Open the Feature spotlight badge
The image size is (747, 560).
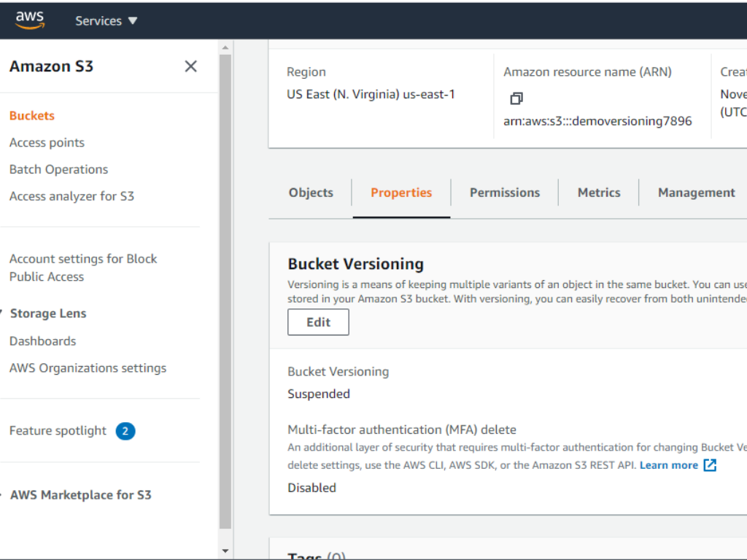(x=125, y=431)
